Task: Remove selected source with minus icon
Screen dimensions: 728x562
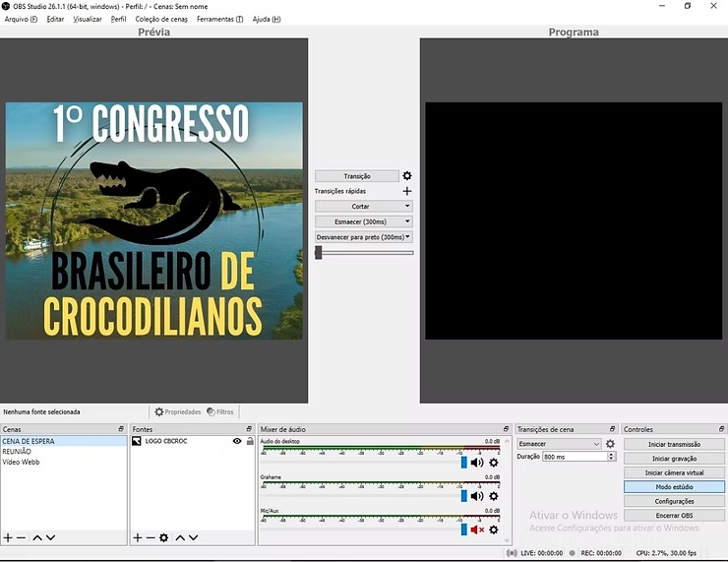Action: pyautogui.click(x=151, y=537)
